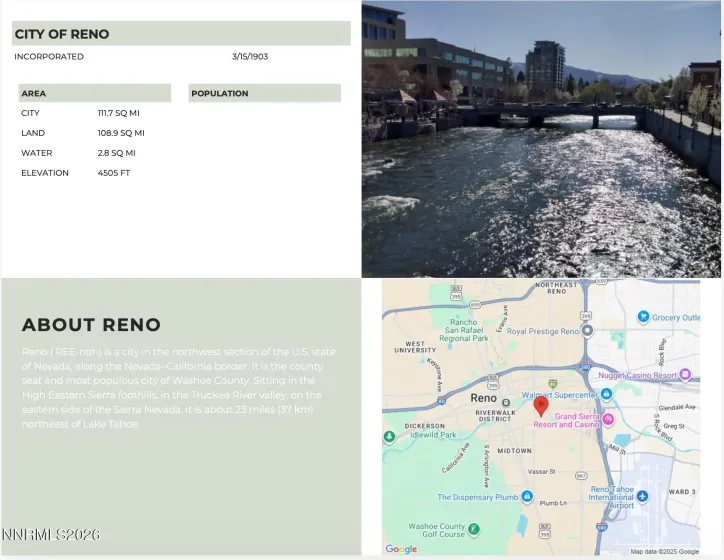
Task: Click the Idlewild Park tree marker
Action: point(389,436)
